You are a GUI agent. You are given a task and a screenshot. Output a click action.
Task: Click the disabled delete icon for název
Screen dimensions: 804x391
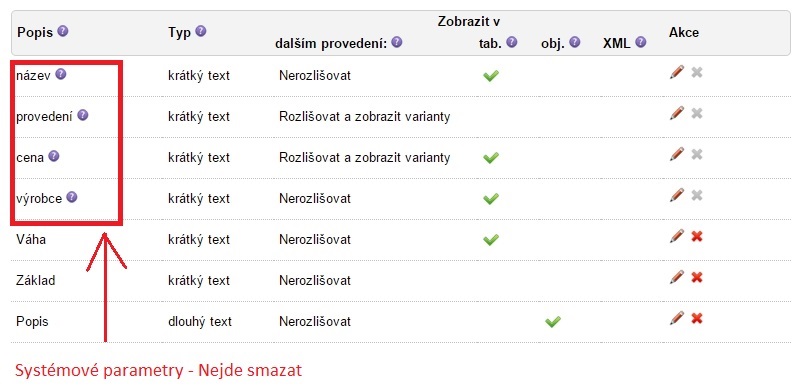[x=696, y=73]
